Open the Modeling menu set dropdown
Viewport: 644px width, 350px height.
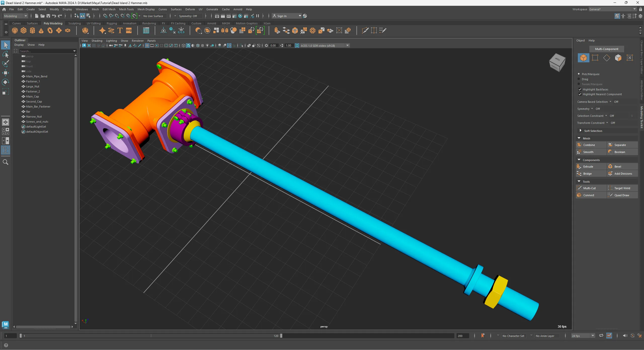coord(16,16)
